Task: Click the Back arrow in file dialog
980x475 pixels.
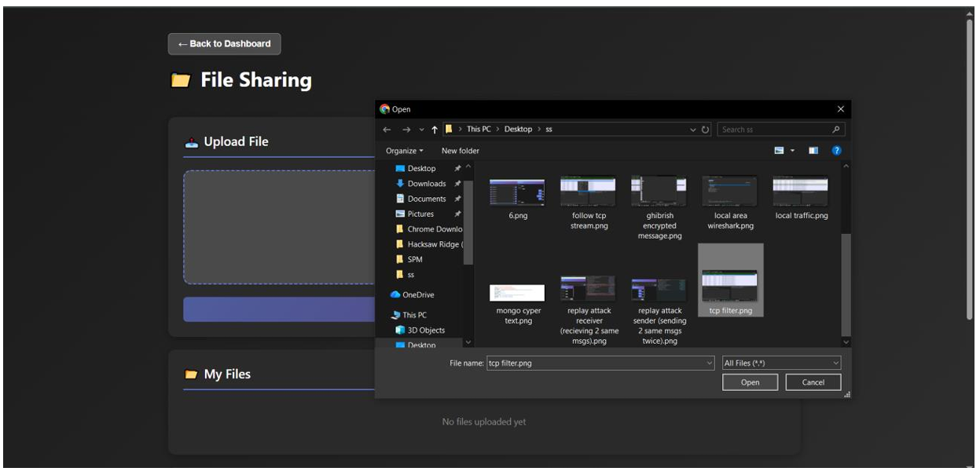Action: [387, 130]
